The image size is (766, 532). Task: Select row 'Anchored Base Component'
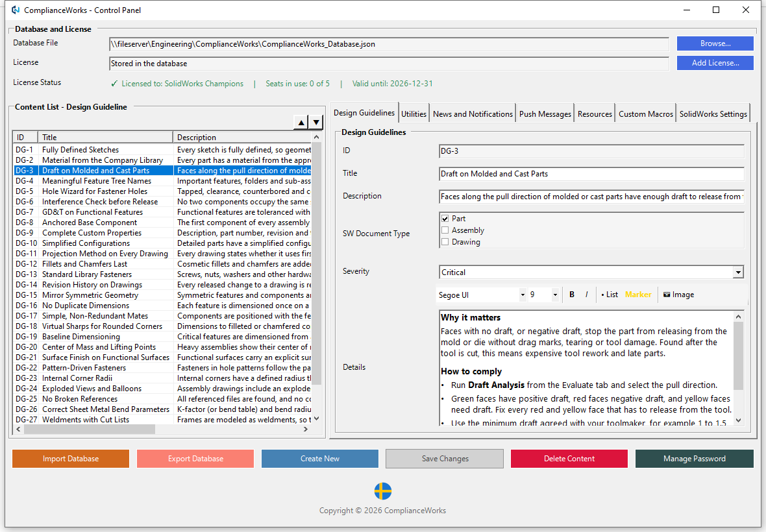coord(162,223)
